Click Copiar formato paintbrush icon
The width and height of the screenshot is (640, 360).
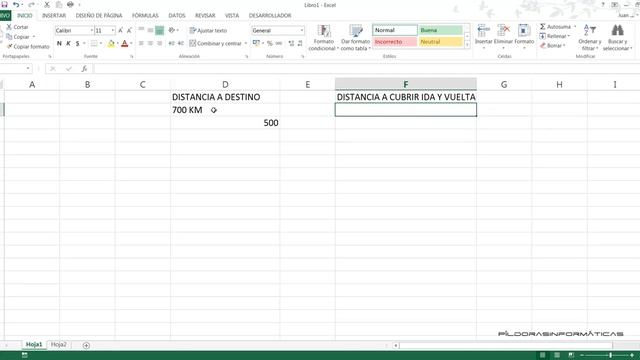pos(9,47)
